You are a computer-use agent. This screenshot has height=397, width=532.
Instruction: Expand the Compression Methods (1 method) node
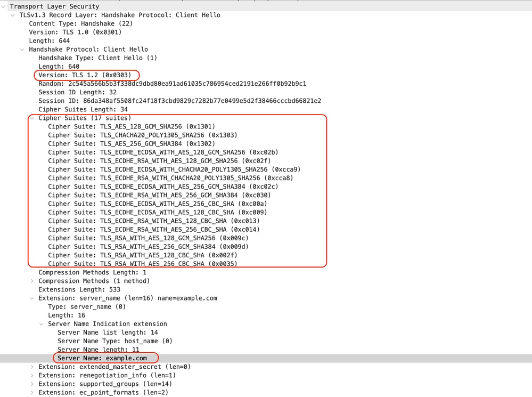click(32, 281)
